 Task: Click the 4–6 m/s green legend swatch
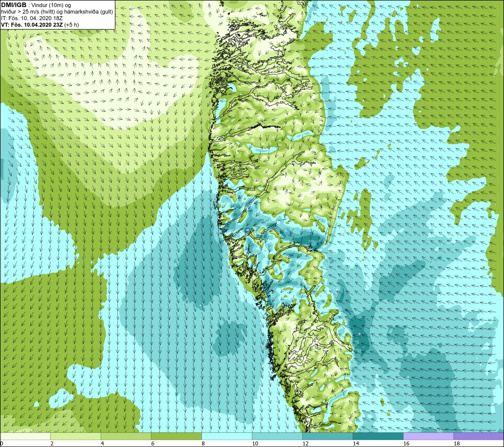(x=126, y=436)
